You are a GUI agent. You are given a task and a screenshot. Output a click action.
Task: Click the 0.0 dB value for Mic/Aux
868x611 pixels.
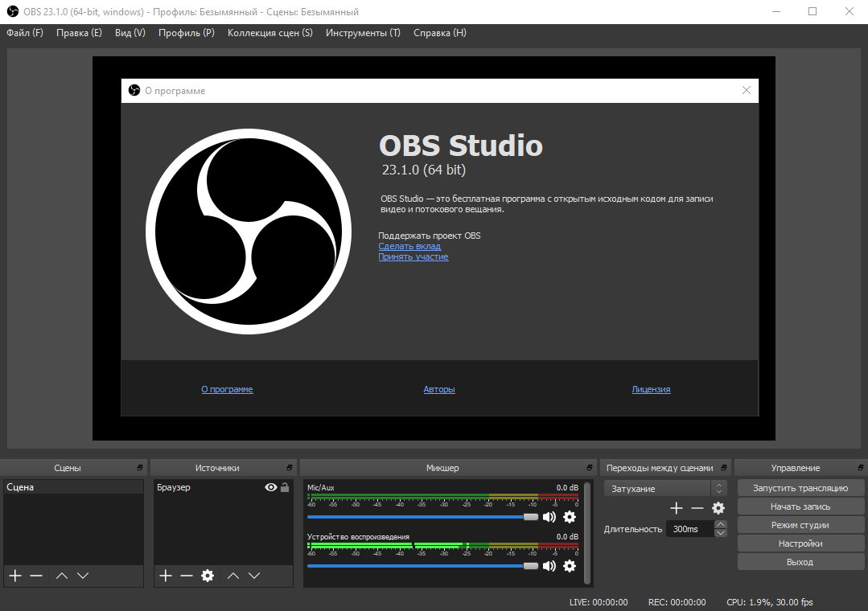click(x=567, y=487)
